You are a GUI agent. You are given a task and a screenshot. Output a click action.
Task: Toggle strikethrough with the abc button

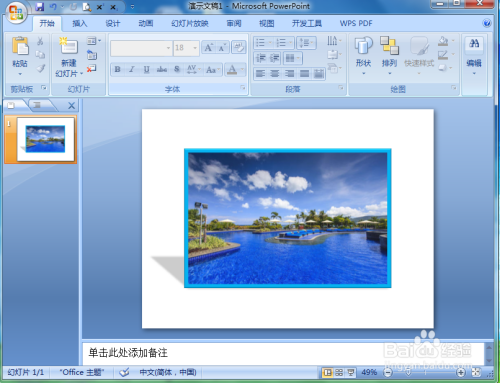coord(162,69)
